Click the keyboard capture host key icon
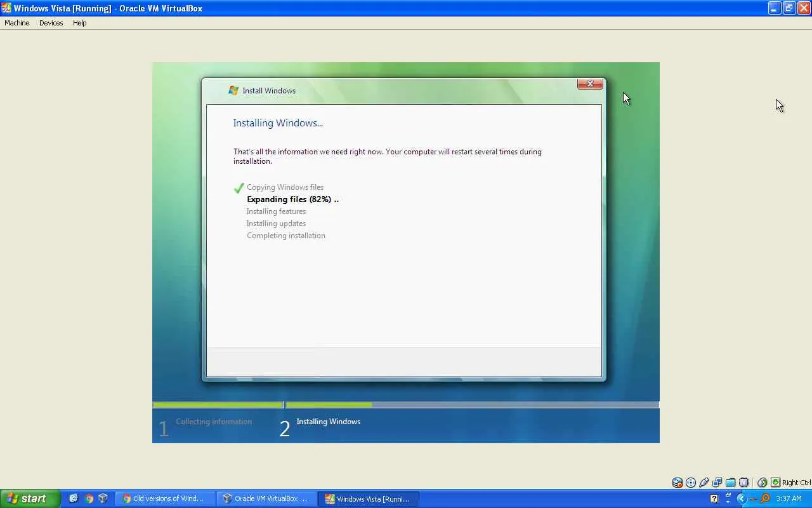The width and height of the screenshot is (812, 508). click(775, 483)
